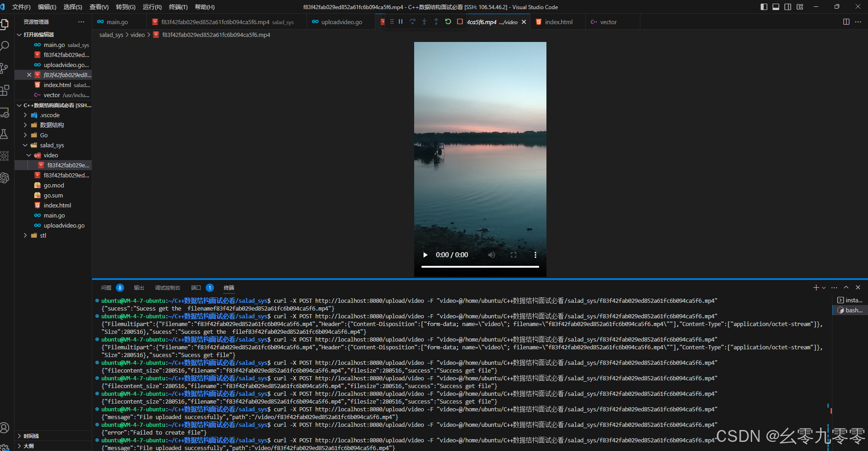Switch to the uploadvideo.go editor tab
Screen dimensions: 868x451
pyautogui.click(x=341, y=22)
